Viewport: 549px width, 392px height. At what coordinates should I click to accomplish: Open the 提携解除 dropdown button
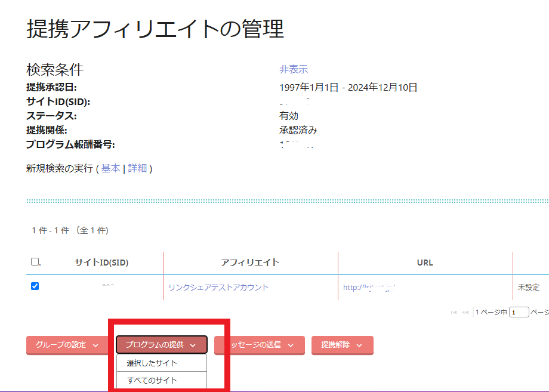pos(342,345)
